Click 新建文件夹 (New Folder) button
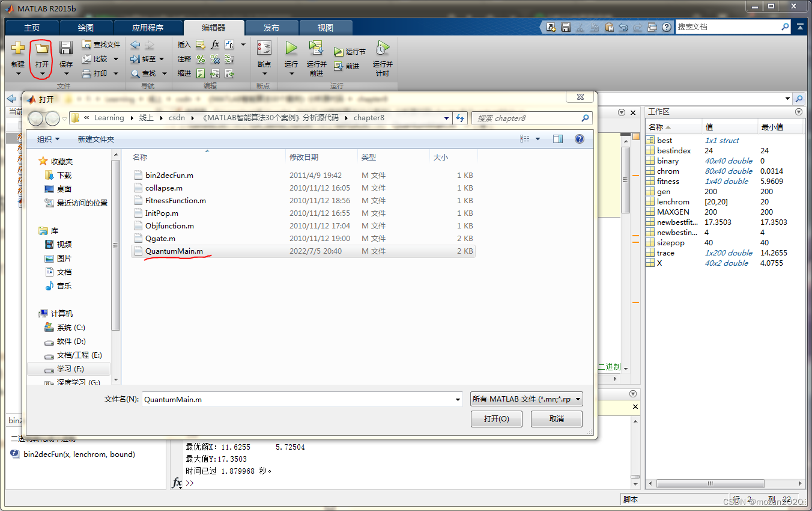The image size is (812, 511). tap(96, 139)
